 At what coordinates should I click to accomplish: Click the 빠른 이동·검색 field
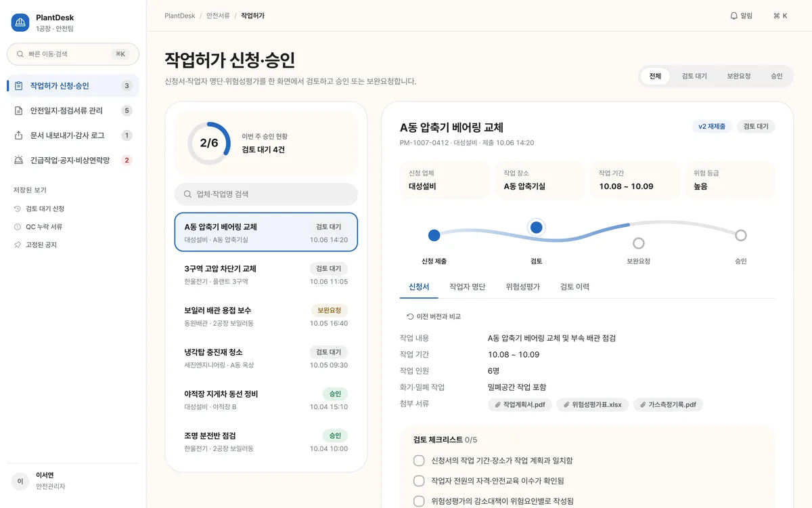[73, 54]
